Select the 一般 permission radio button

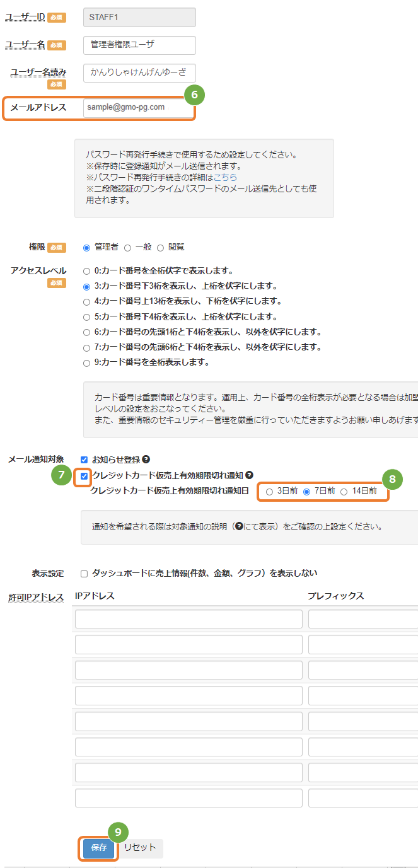[128, 248]
